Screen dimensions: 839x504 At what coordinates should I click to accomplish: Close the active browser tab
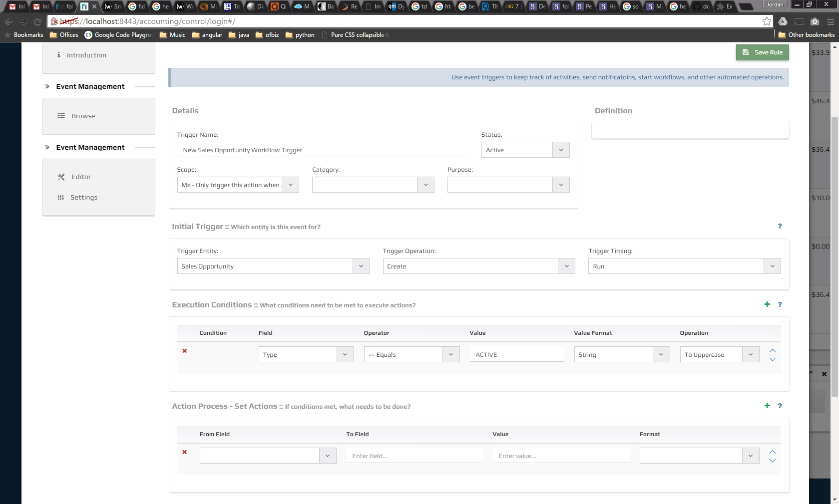click(94, 6)
